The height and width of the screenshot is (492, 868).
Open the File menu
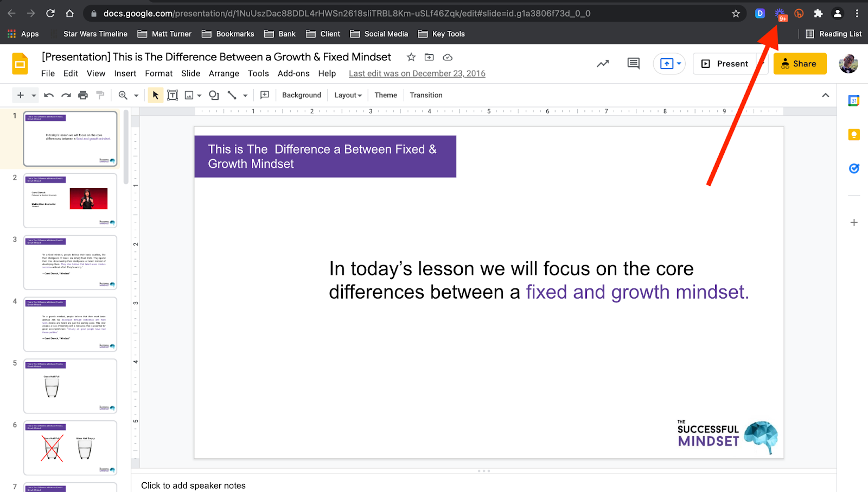tap(48, 73)
